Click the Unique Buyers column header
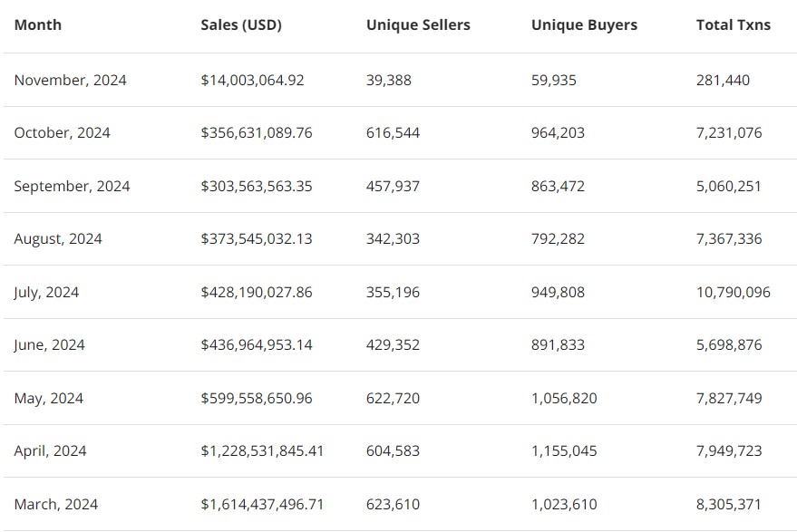 pos(584,25)
